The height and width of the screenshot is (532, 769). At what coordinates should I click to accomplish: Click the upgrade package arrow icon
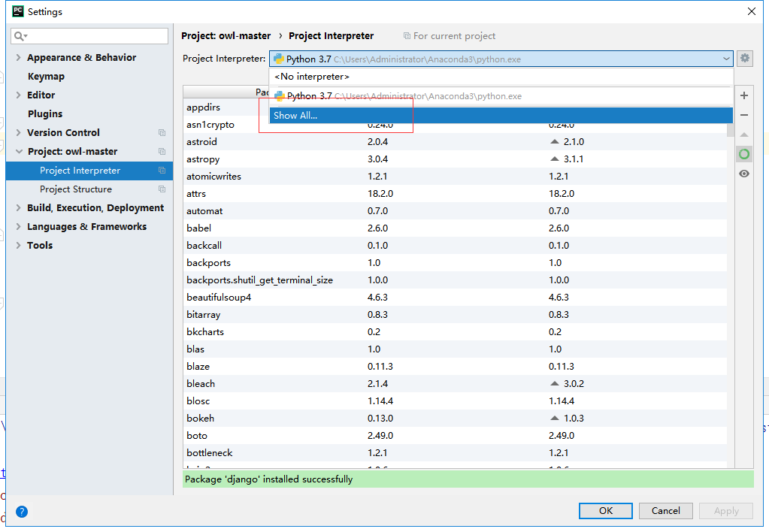pos(743,135)
